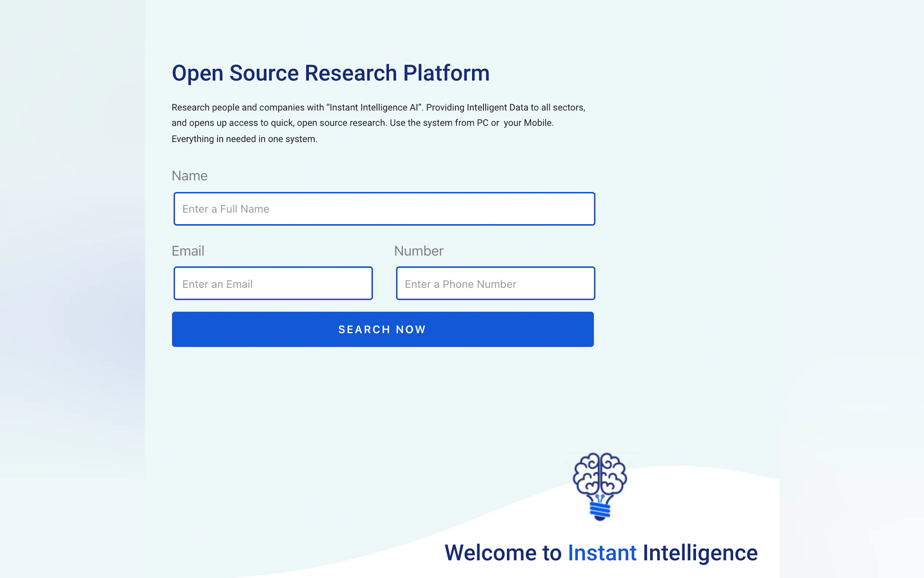Click the description line starting "Research people and companies"
The height and width of the screenshot is (578, 924).
tap(378, 107)
